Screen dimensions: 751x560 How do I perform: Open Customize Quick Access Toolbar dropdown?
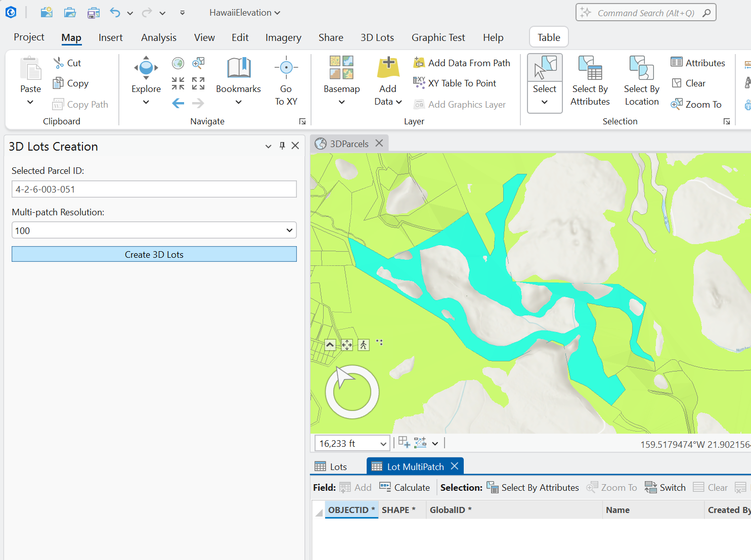pyautogui.click(x=182, y=13)
